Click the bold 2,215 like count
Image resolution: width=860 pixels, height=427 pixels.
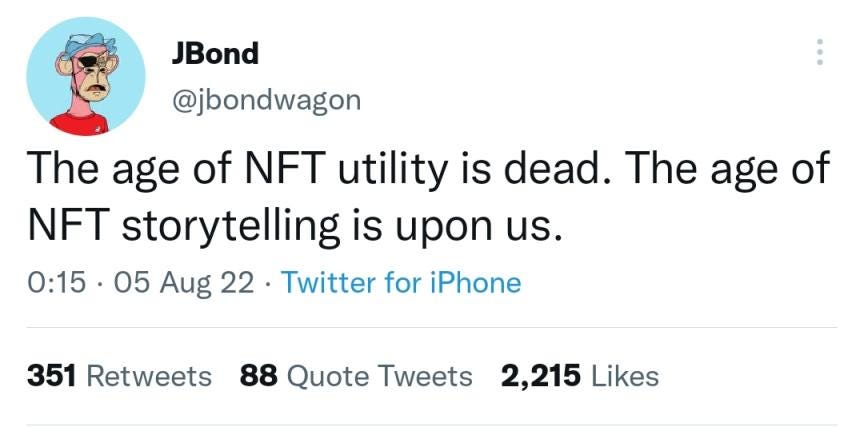coord(540,377)
